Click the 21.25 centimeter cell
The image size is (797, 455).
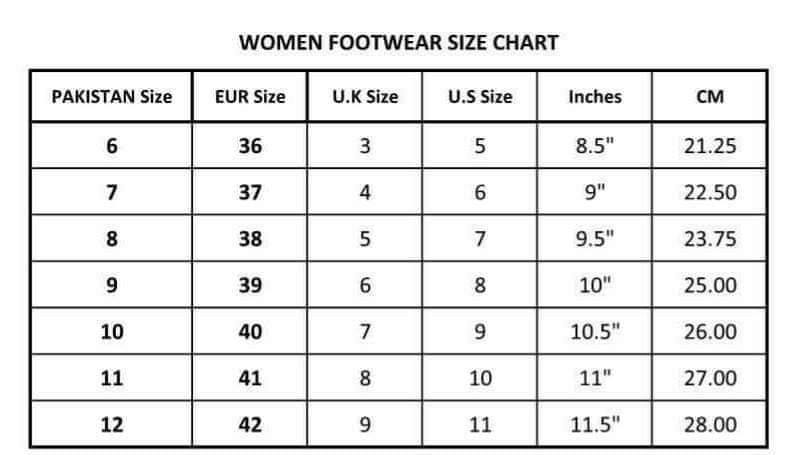coord(710,146)
